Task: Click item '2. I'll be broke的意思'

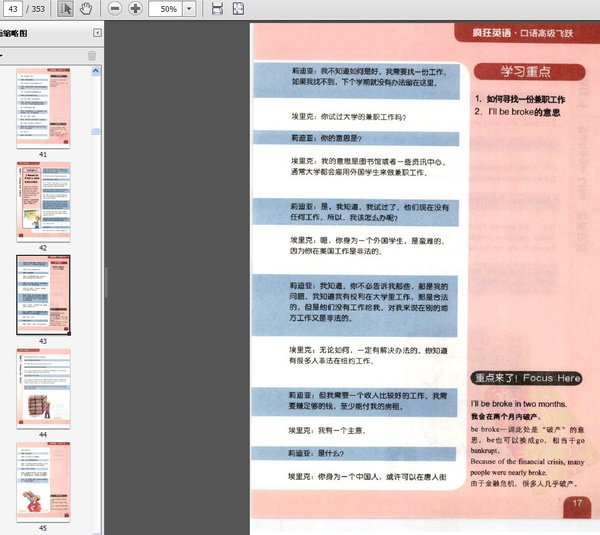Action: [x=517, y=112]
